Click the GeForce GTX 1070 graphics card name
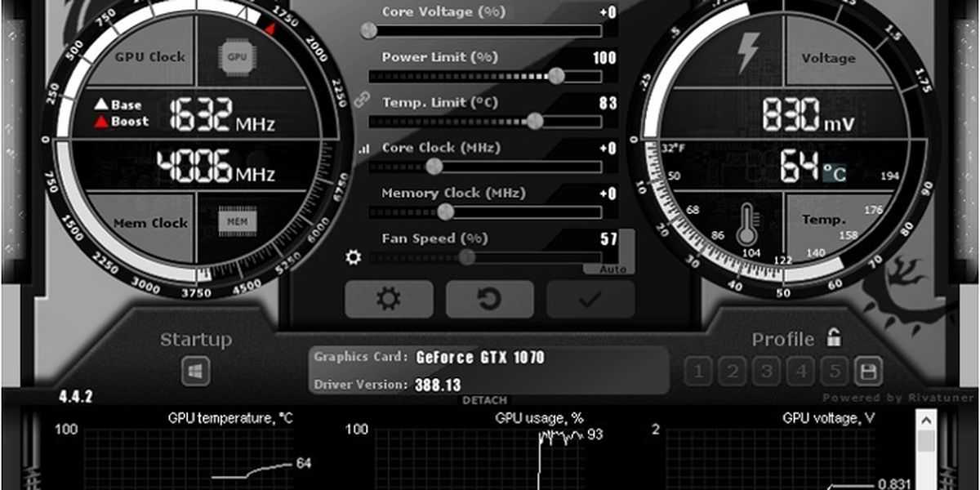Viewport: 980px width, 490px height. point(480,358)
